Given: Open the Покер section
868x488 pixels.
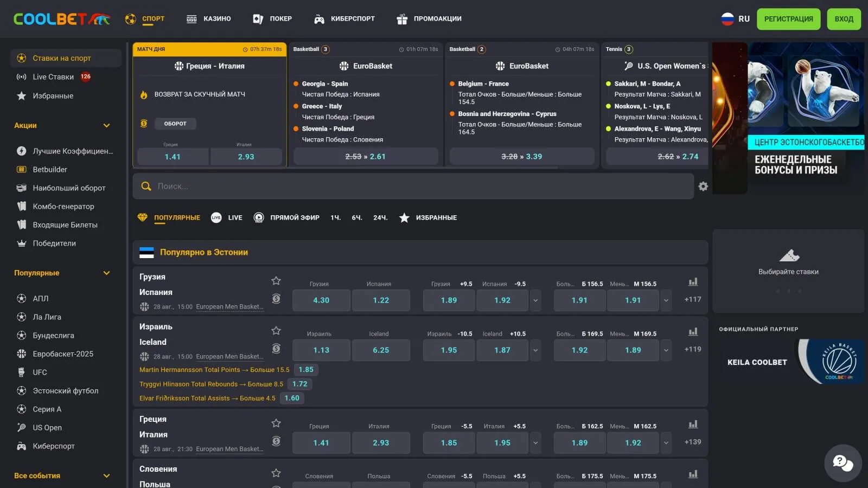Looking at the screenshot, I should pyautogui.click(x=272, y=19).
